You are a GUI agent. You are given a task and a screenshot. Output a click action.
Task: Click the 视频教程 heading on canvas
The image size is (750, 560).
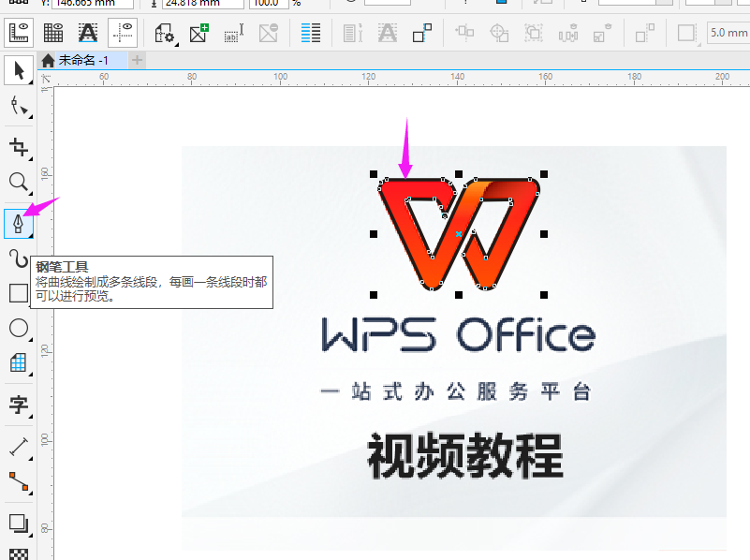click(465, 455)
